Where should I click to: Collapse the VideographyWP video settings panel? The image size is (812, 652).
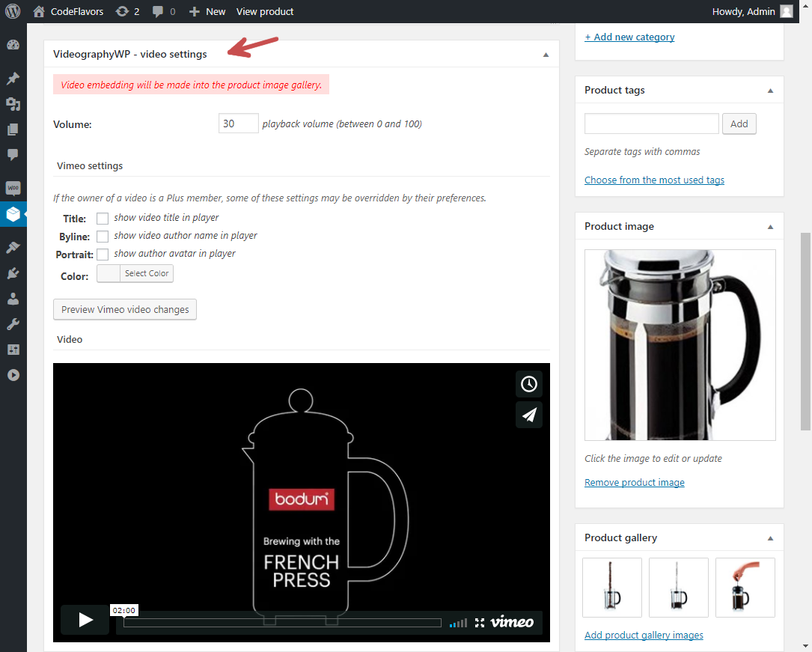coord(546,55)
